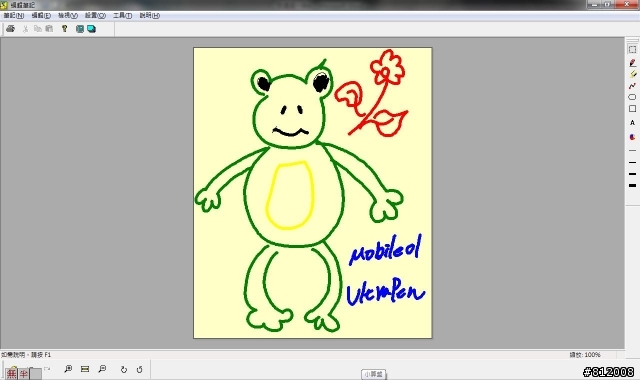
Task: Click the application icon in the title bar
Action: pyautogui.click(x=4, y=5)
